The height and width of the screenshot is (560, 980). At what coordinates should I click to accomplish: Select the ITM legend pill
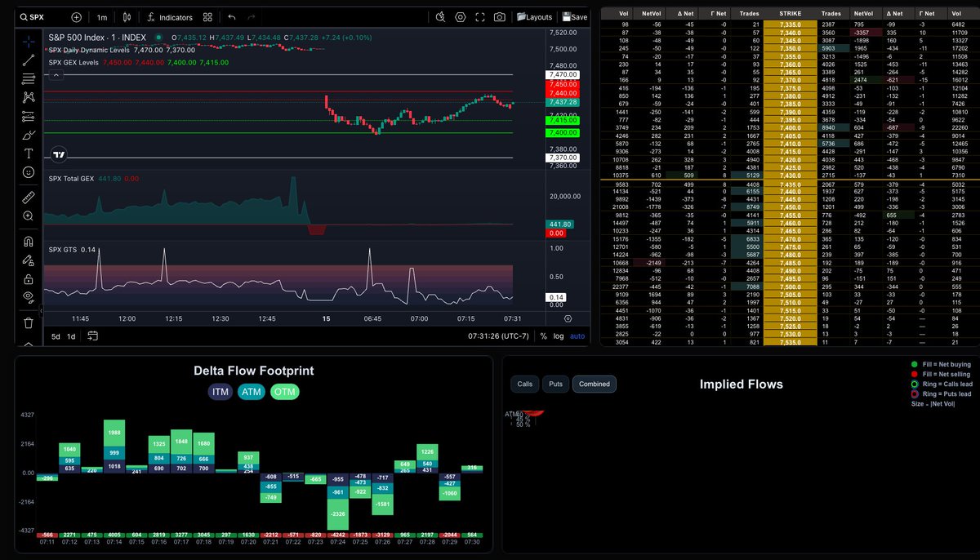coord(220,393)
